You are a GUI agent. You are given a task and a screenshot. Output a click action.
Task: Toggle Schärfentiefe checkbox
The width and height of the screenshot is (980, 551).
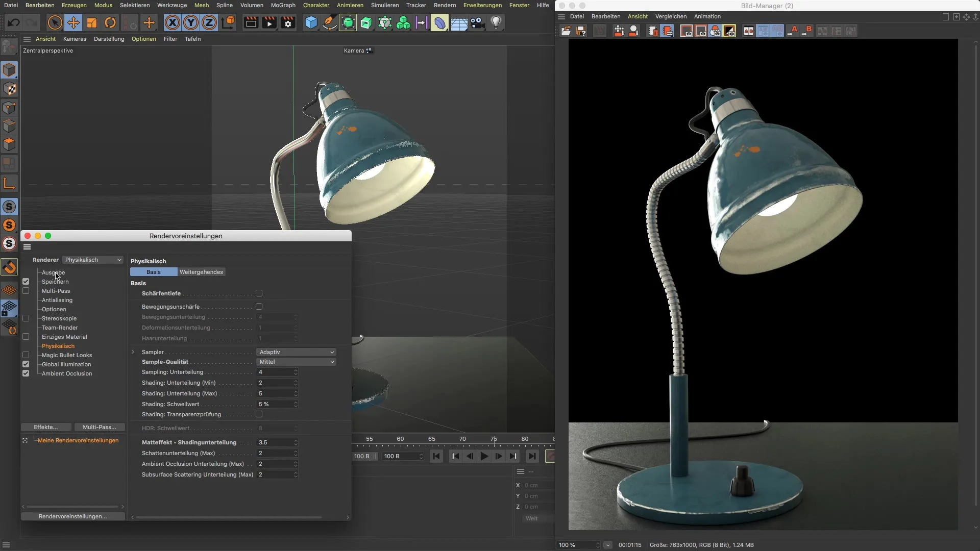pyautogui.click(x=259, y=293)
